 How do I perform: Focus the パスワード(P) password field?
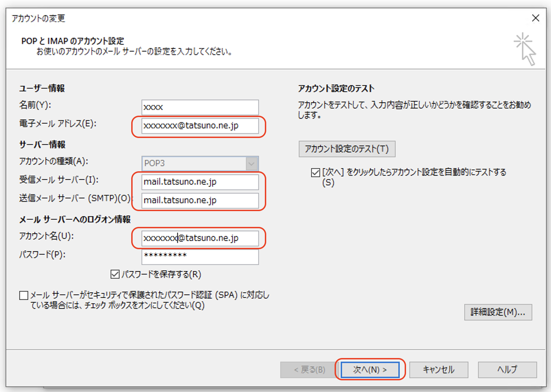tap(200, 256)
